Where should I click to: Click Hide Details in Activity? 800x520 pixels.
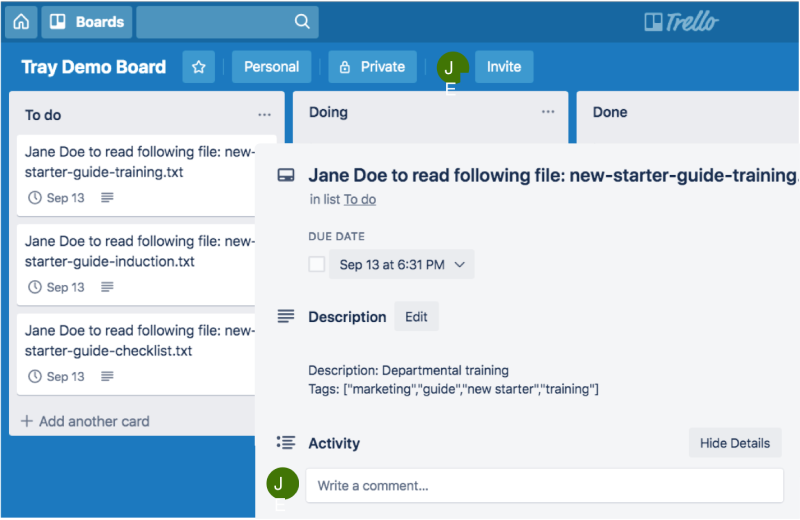pyautogui.click(x=735, y=443)
